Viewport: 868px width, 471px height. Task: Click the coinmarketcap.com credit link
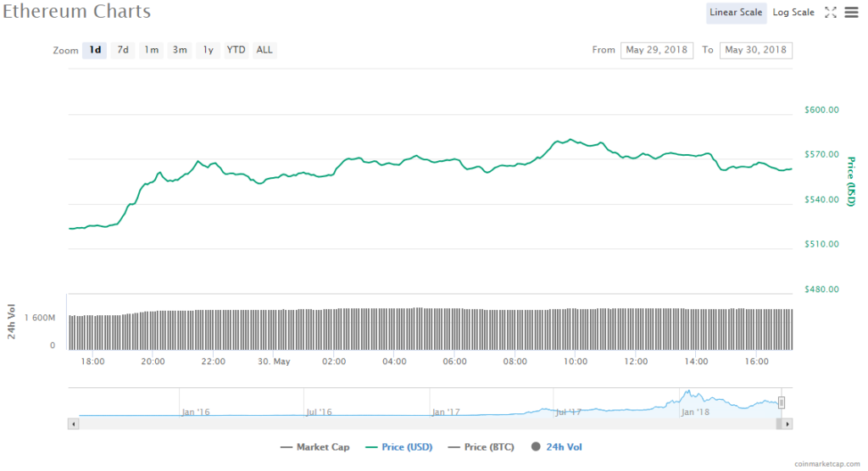[x=827, y=464]
